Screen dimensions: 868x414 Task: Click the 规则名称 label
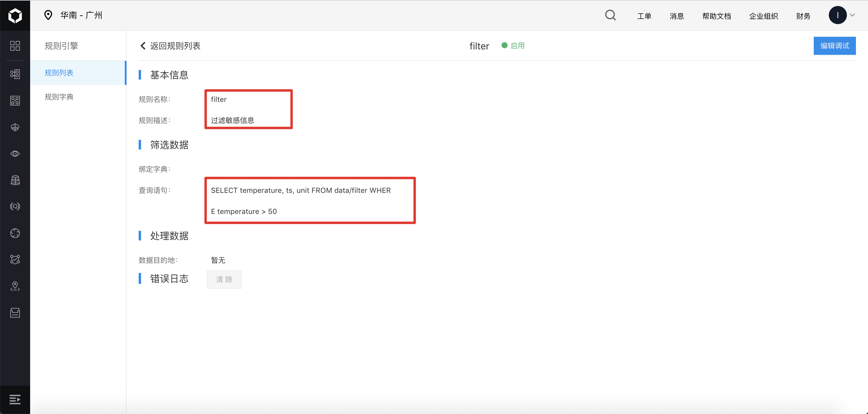pyautogui.click(x=155, y=99)
